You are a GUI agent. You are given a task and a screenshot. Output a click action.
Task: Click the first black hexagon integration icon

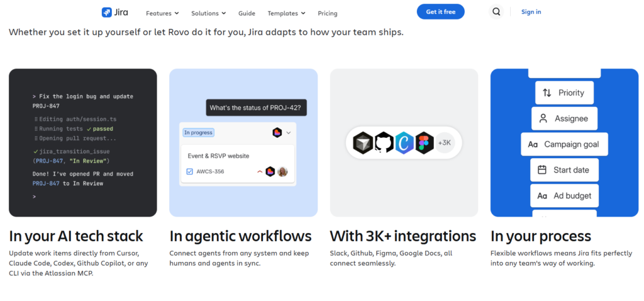click(x=363, y=143)
